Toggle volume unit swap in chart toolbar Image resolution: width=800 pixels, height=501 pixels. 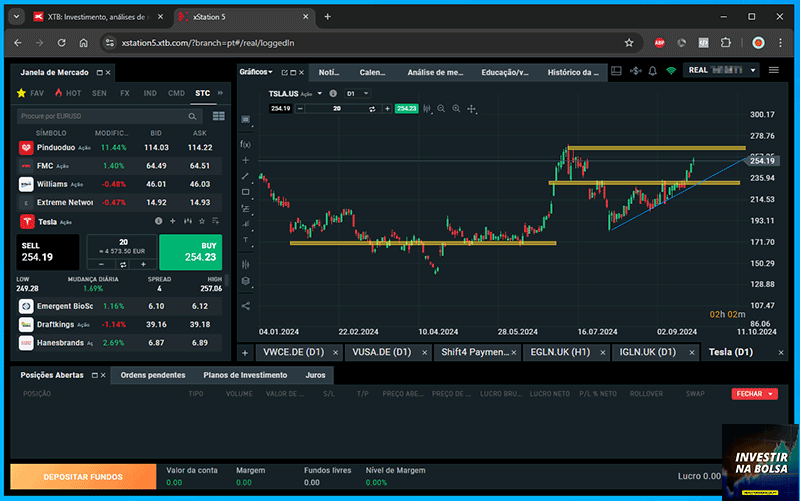(x=372, y=109)
